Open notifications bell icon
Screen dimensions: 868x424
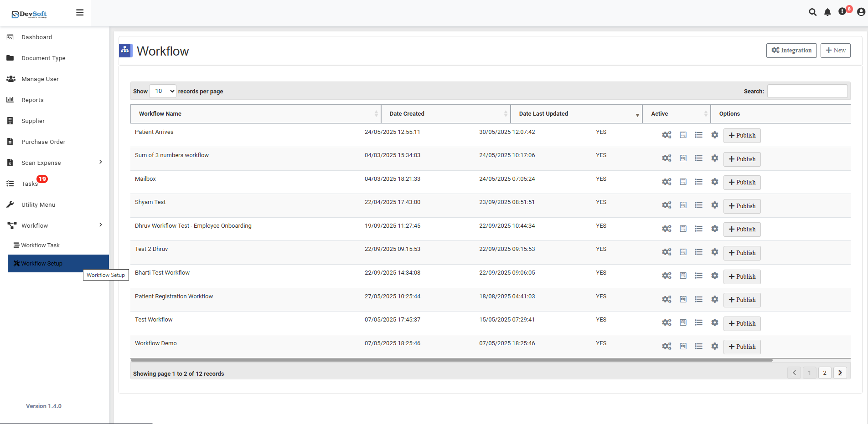(x=827, y=12)
